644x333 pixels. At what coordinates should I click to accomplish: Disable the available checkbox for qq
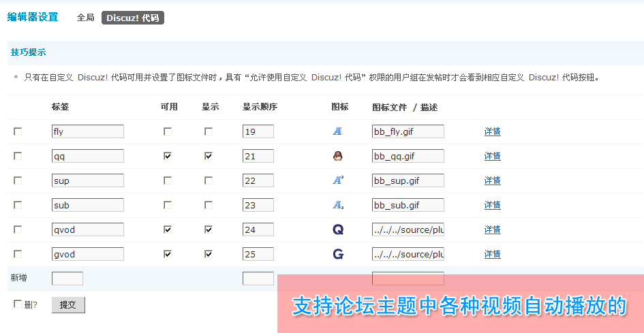[x=168, y=156]
